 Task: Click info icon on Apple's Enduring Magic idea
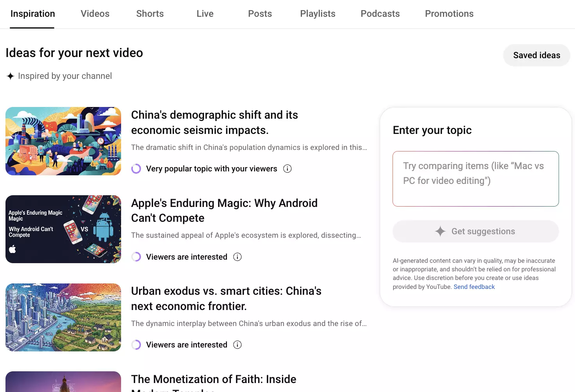pos(237,257)
